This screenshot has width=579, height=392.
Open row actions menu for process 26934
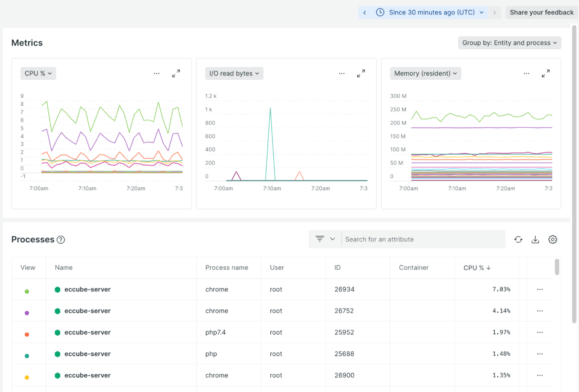(540, 289)
